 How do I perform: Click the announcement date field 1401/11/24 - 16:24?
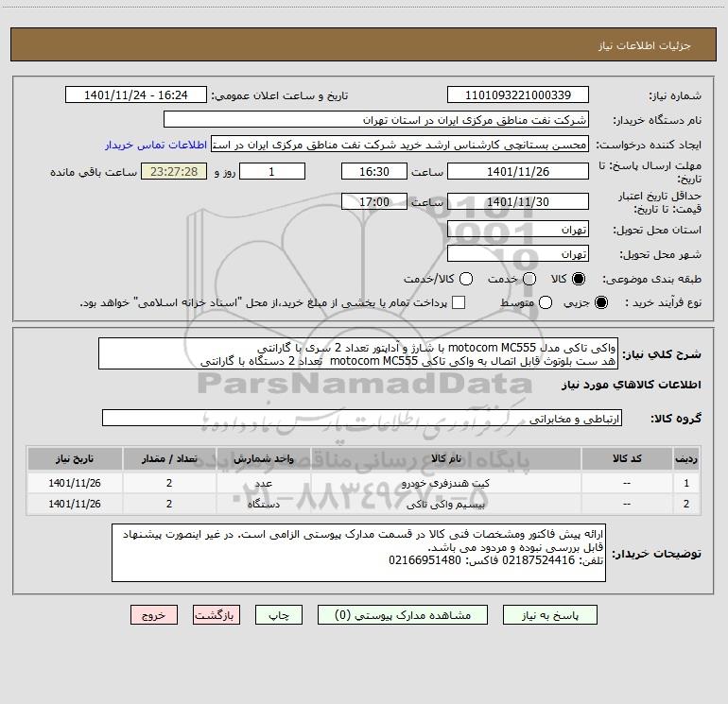tap(136, 94)
